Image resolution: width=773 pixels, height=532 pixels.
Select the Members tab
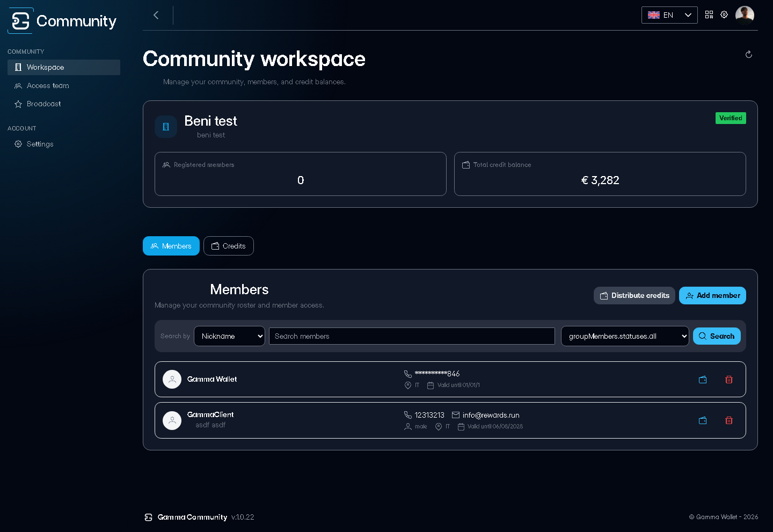point(171,246)
